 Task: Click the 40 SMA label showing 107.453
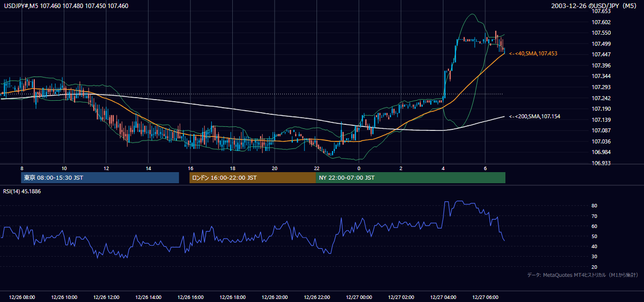pyautogui.click(x=533, y=53)
